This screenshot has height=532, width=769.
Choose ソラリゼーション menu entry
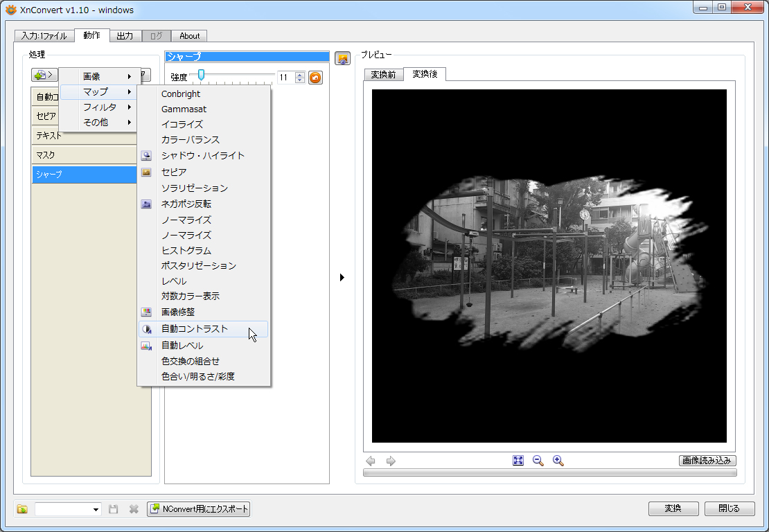tap(204, 188)
